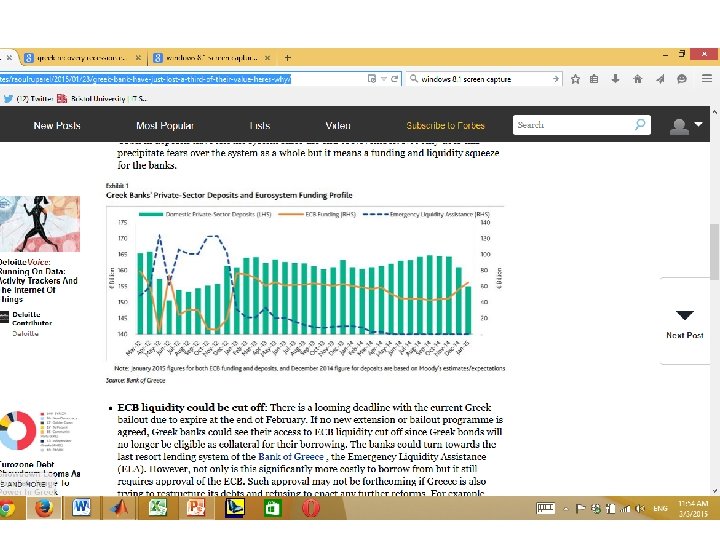Close the 'windows 8.1 screen capture' tab
This screenshot has height=540, width=720.
point(267,58)
